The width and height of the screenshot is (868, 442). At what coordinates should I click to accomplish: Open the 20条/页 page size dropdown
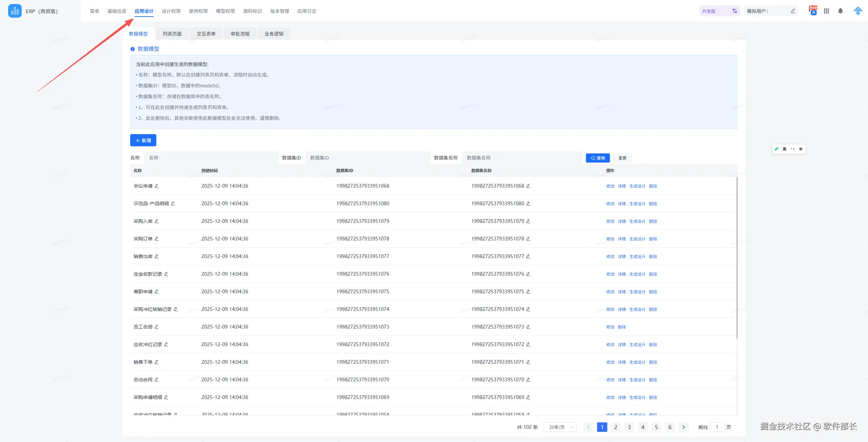pos(560,427)
